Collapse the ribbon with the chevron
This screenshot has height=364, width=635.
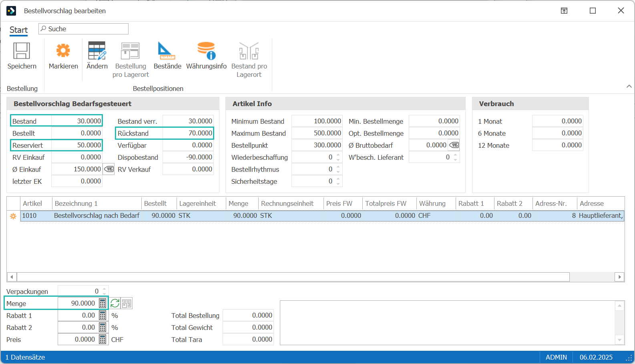629,86
